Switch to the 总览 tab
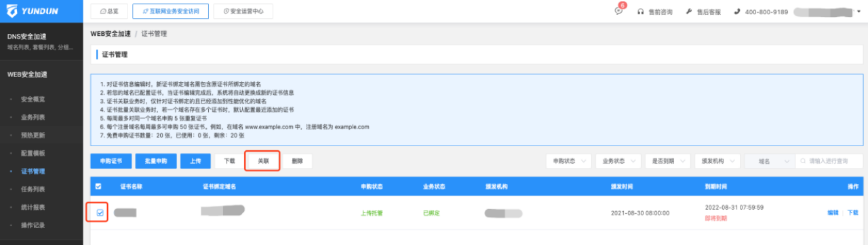Viewport: 868px width, 245px height. point(108,12)
